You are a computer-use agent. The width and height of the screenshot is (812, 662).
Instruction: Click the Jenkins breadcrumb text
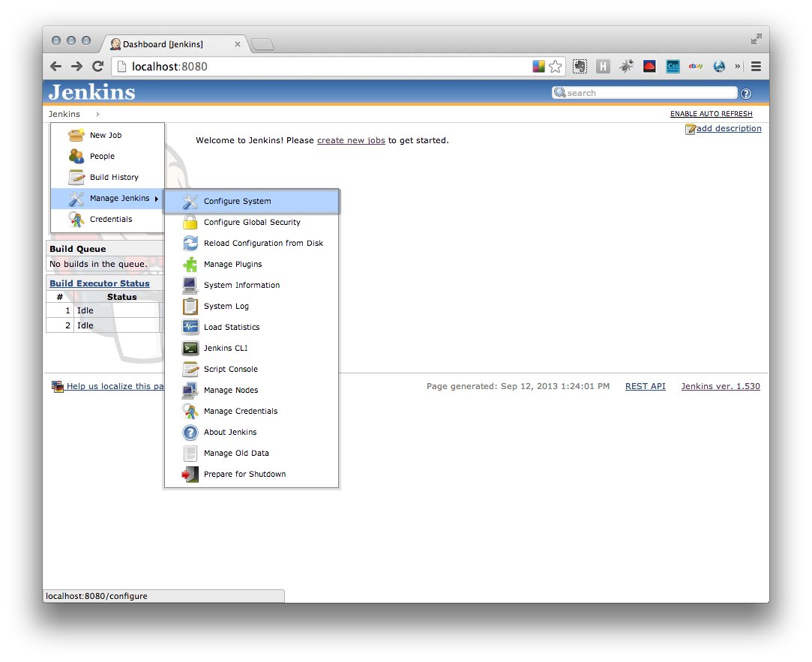(x=64, y=114)
